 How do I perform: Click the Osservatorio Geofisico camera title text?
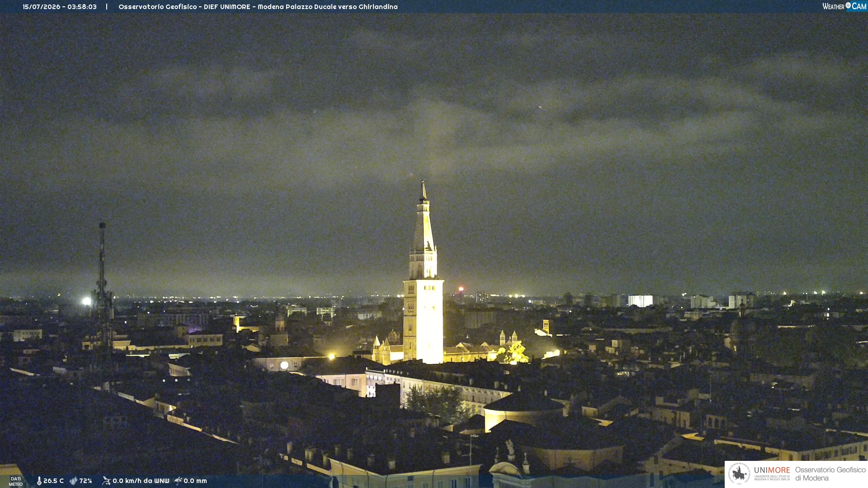pyautogui.click(x=258, y=7)
